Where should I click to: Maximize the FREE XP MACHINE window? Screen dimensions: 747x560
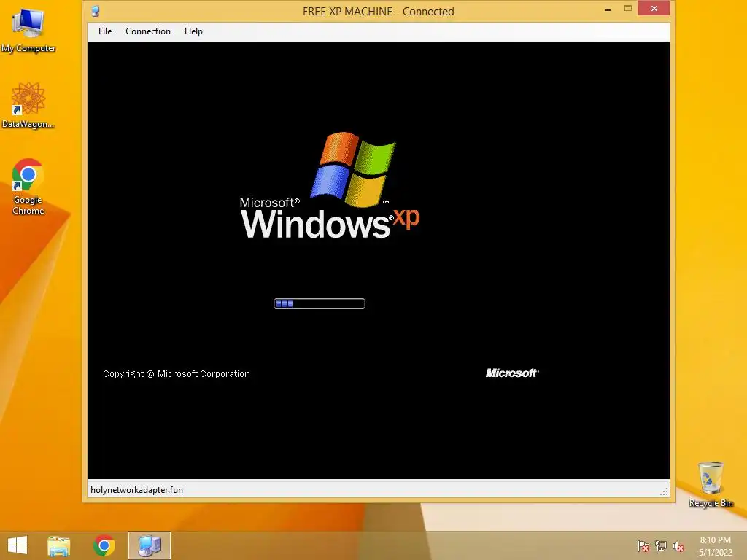[628, 9]
